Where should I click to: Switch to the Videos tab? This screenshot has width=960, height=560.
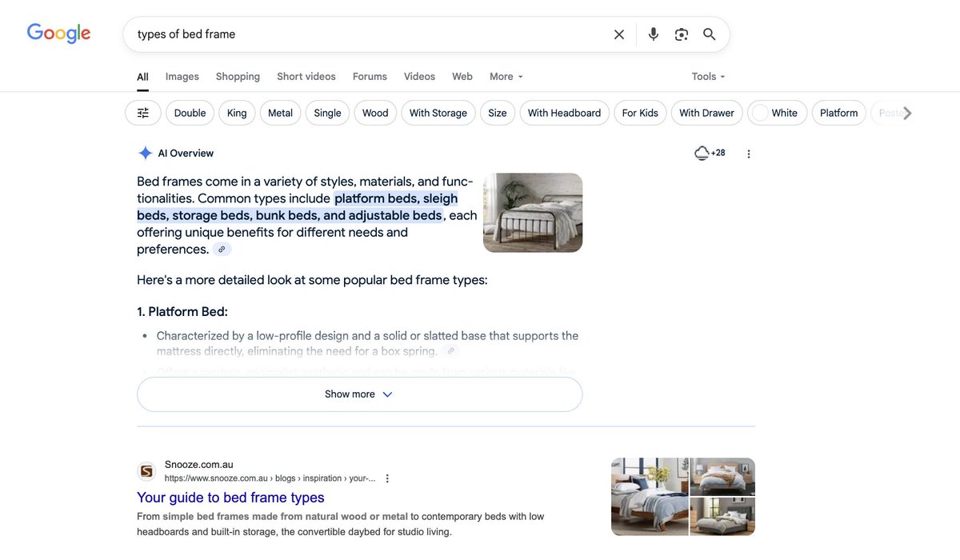419,77
